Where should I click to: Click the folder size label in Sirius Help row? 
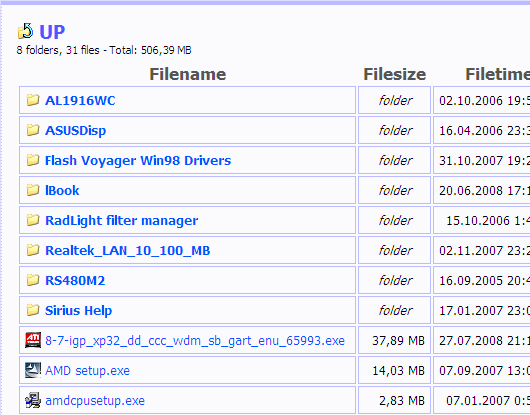tap(395, 310)
